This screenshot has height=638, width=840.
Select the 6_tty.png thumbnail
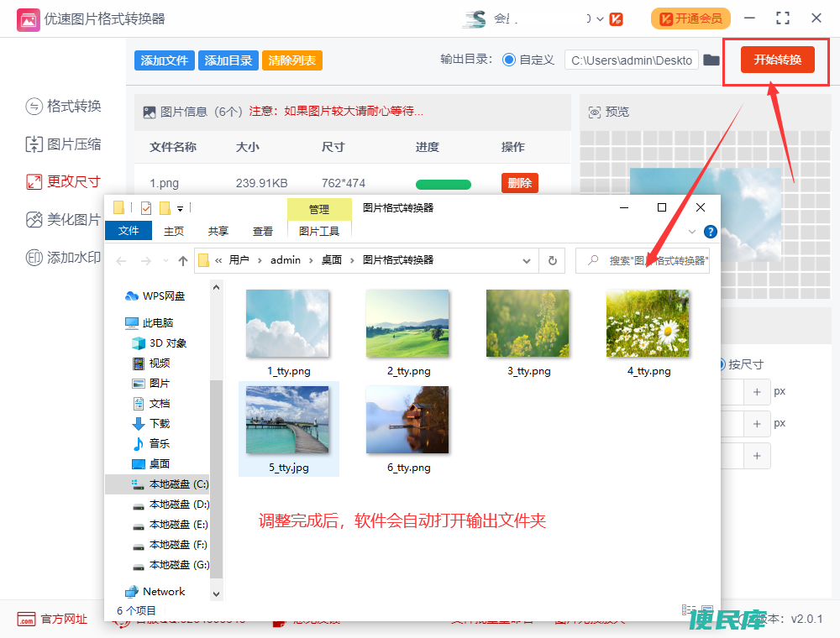[x=407, y=421]
